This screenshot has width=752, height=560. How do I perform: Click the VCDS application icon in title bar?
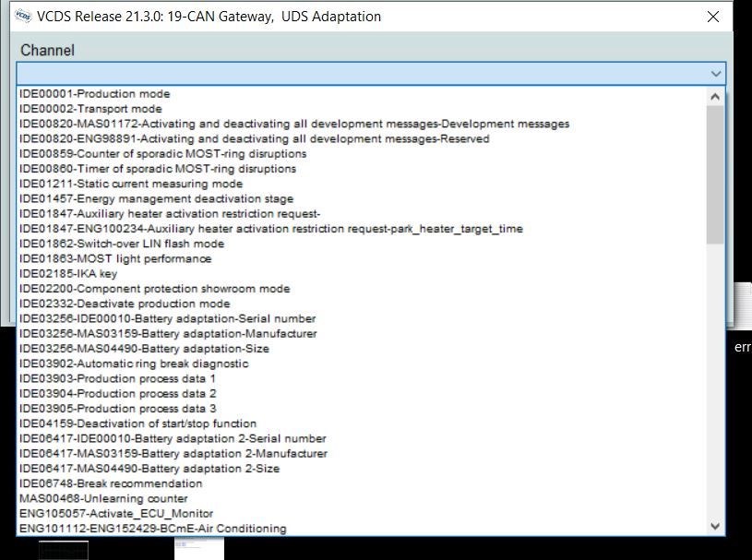click(x=23, y=16)
